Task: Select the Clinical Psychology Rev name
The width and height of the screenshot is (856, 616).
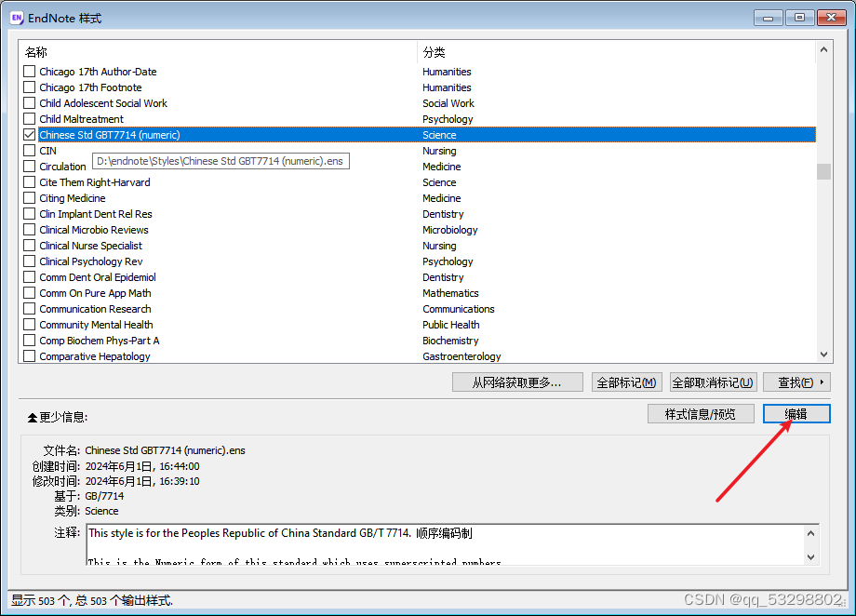Action: pyautogui.click(x=90, y=261)
